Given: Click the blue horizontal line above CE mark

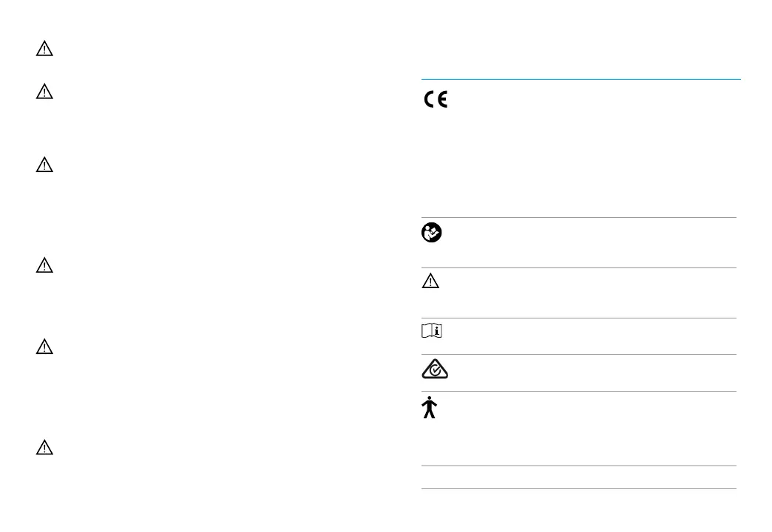Looking at the screenshot, I should pos(581,79).
